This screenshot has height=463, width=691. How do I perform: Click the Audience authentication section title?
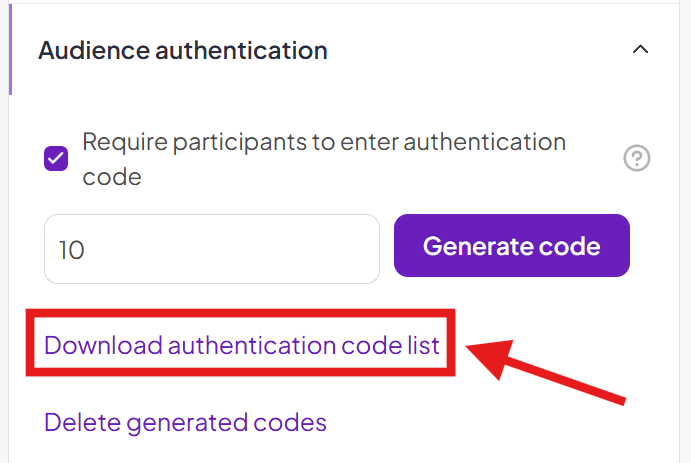point(183,49)
